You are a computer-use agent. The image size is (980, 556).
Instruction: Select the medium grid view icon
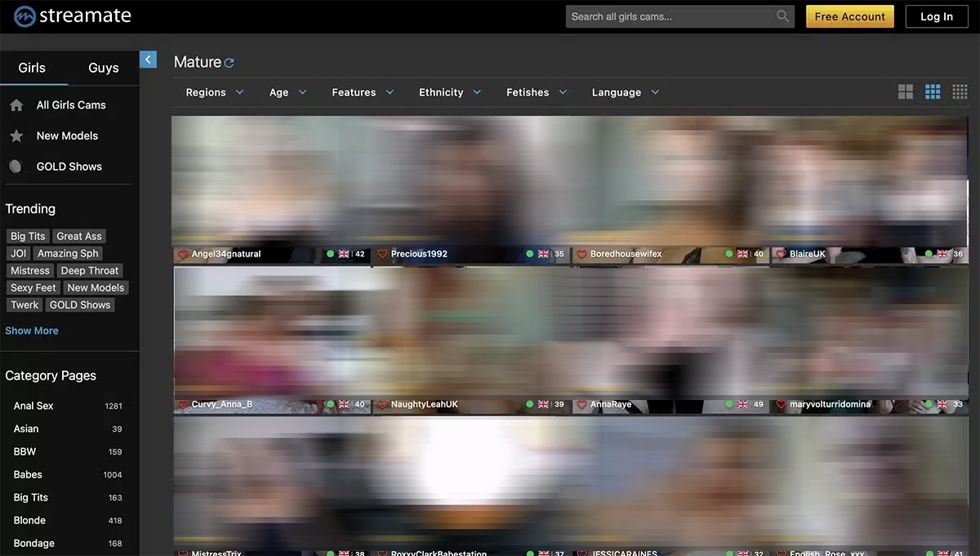pos(933,92)
